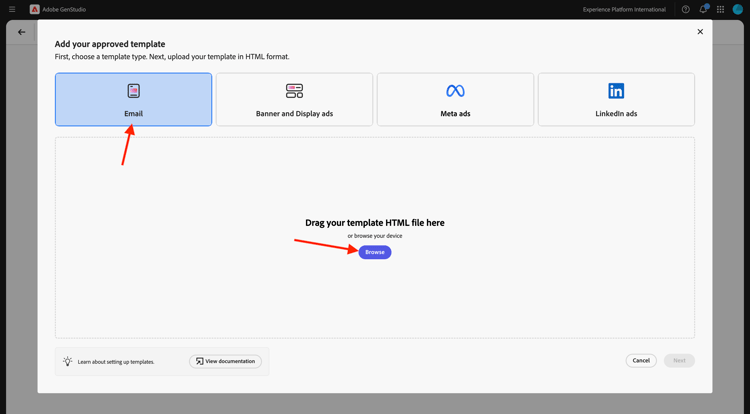The height and width of the screenshot is (414, 750).
Task: Click the Experience Platform International org name
Action: pyautogui.click(x=624, y=10)
